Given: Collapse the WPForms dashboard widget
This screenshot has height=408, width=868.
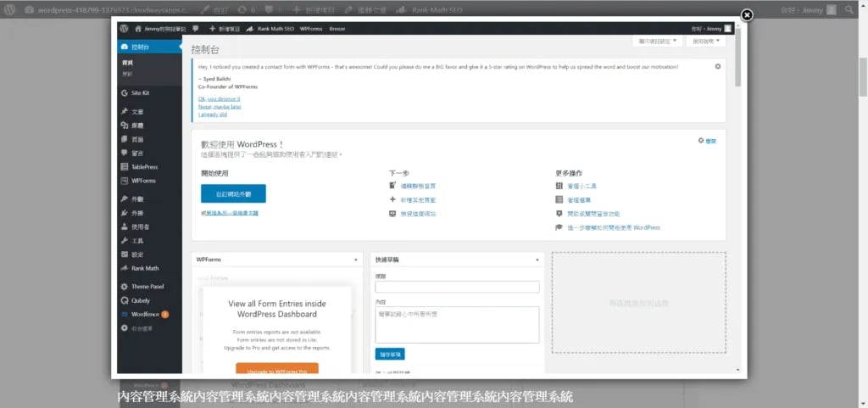Looking at the screenshot, I should click(x=355, y=259).
